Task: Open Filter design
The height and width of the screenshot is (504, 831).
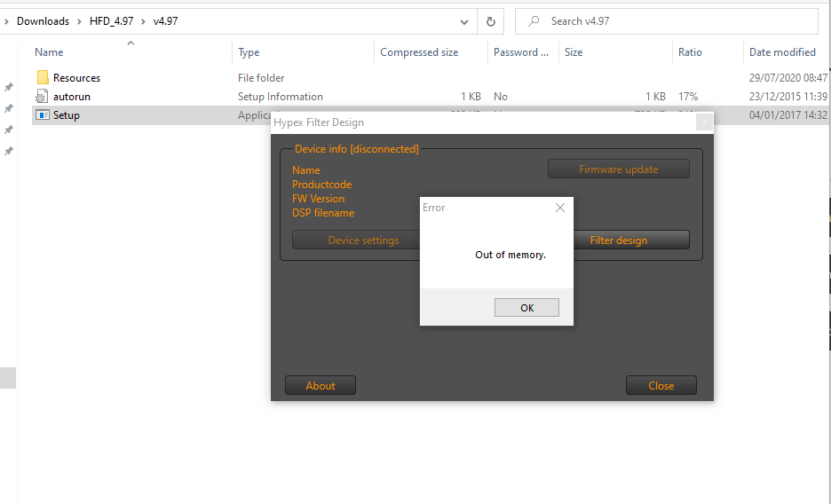Action: coord(630,240)
